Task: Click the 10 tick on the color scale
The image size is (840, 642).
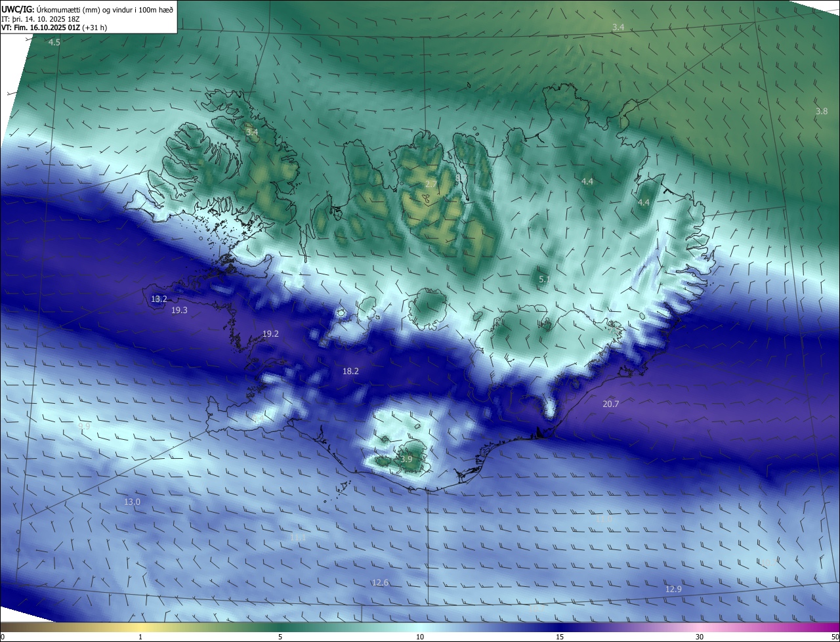Action: 420,637
